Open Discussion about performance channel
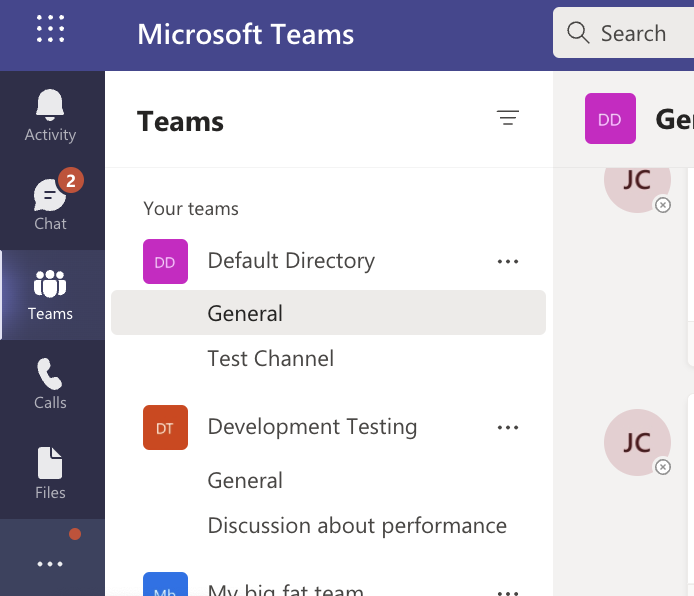This screenshot has width=694, height=596. 357,526
